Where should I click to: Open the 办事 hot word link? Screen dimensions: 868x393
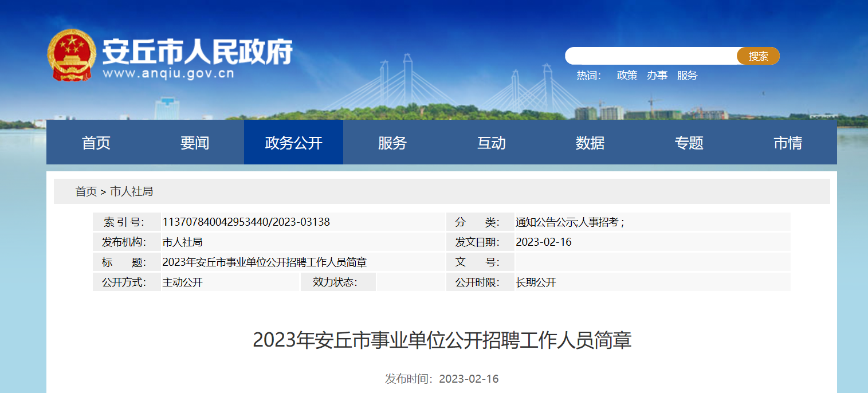(657, 76)
